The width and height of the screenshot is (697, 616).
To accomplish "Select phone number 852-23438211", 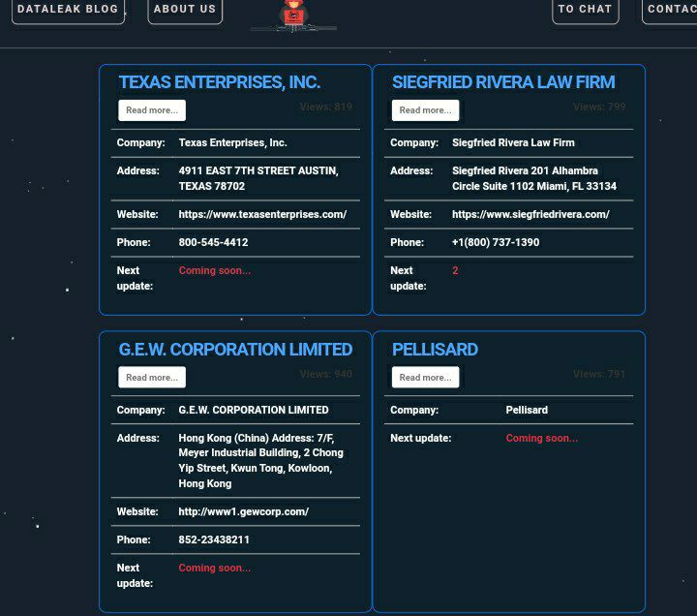I will [214, 539].
